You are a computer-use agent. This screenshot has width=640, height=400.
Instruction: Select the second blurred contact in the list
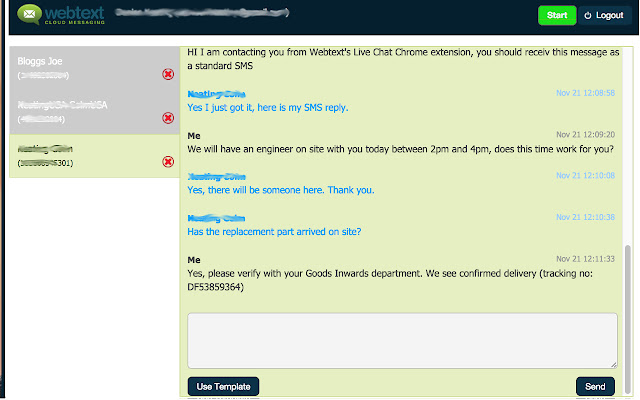pos(95,112)
